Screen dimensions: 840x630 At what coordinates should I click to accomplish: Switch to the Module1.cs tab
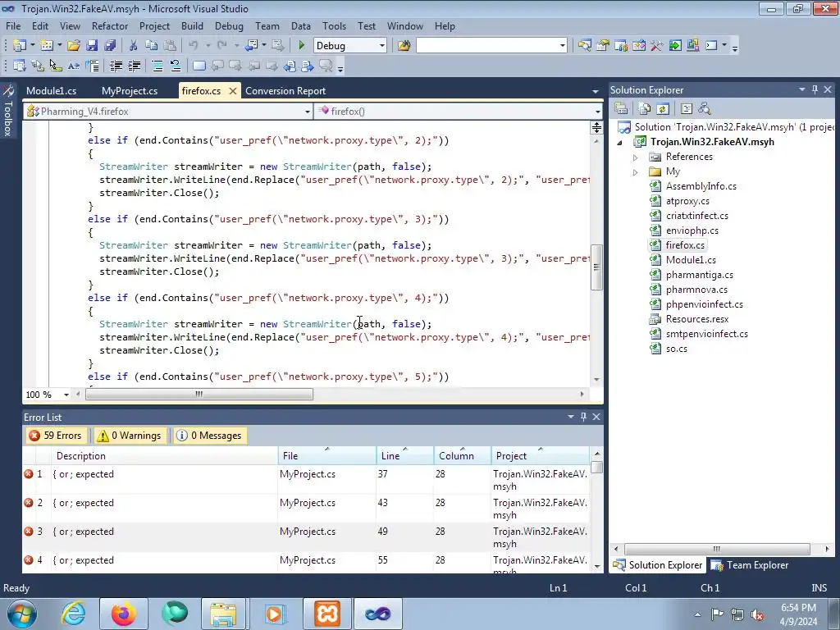coord(52,91)
